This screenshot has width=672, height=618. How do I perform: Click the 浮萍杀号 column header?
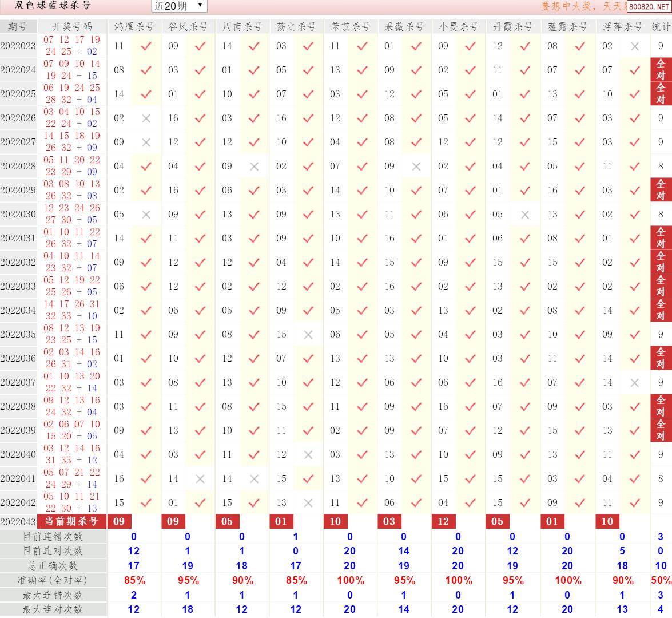click(622, 26)
